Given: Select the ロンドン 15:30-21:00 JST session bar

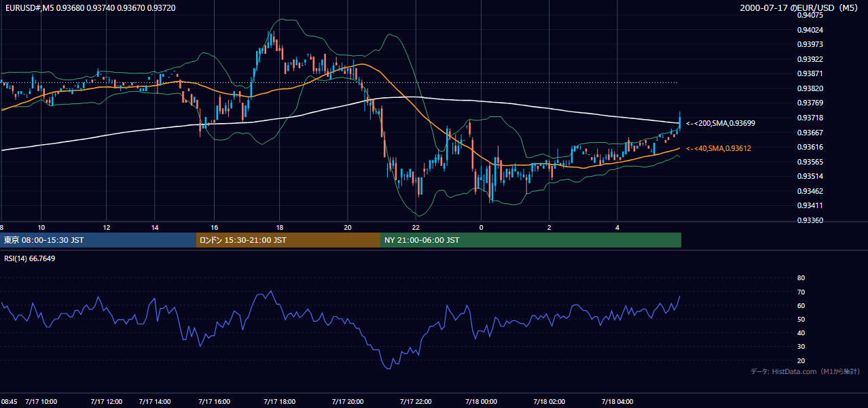Looking at the screenshot, I should pyautogui.click(x=288, y=240).
